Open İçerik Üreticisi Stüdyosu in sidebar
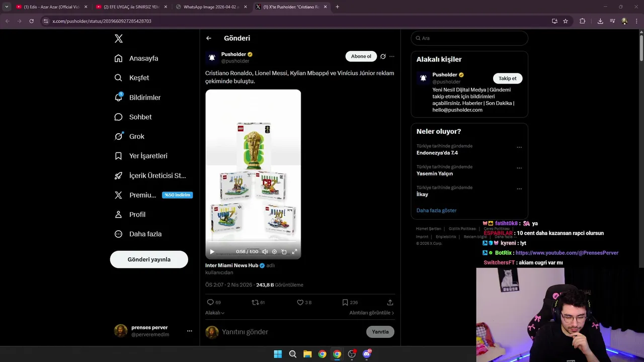 pyautogui.click(x=150, y=175)
